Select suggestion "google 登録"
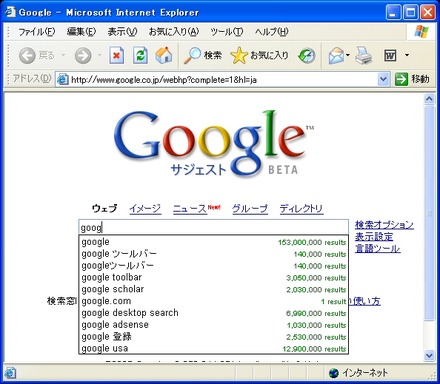This screenshot has width=440, height=384. 214,337
